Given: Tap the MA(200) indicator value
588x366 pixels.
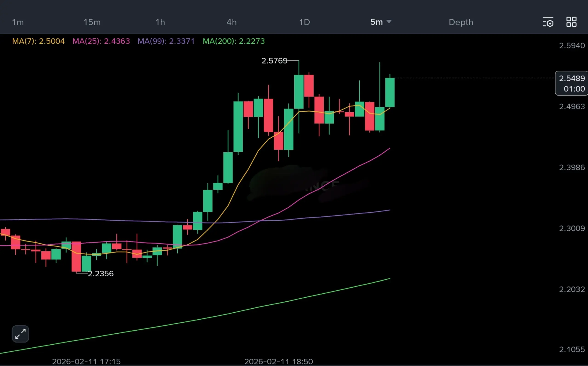Looking at the screenshot, I should click(x=252, y=41).
